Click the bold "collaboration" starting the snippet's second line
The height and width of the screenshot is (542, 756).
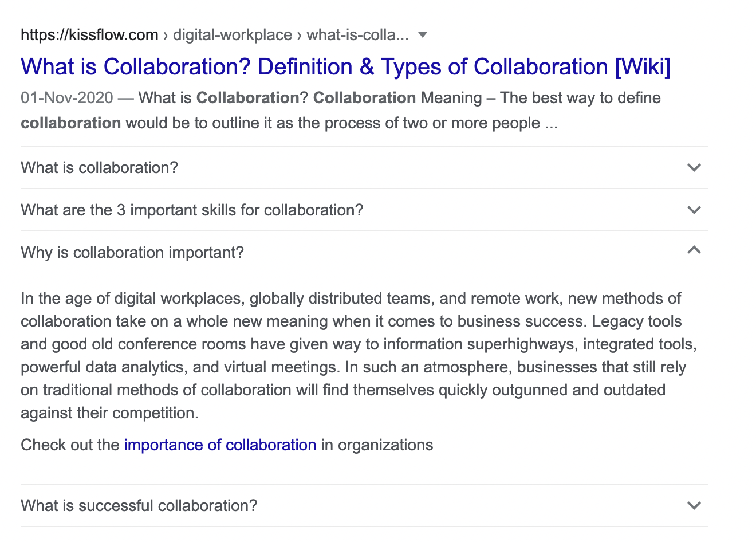click(70, 123)
